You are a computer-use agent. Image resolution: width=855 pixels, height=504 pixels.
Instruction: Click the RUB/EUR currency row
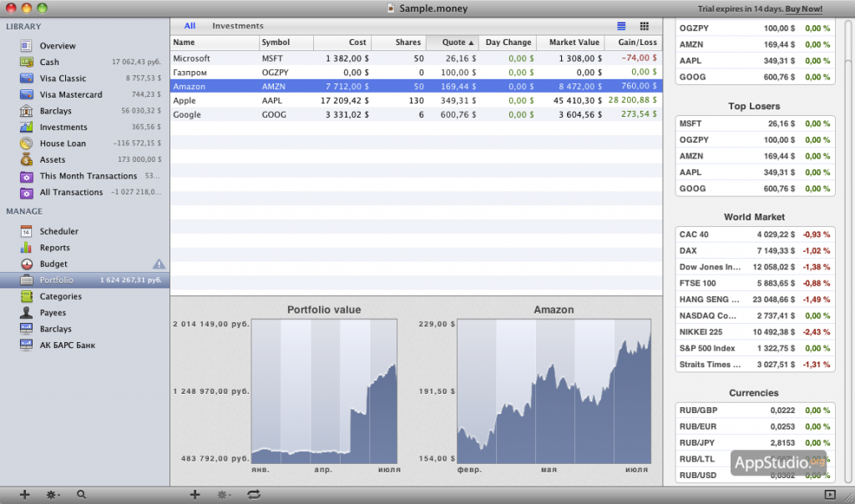pos(755,426)
